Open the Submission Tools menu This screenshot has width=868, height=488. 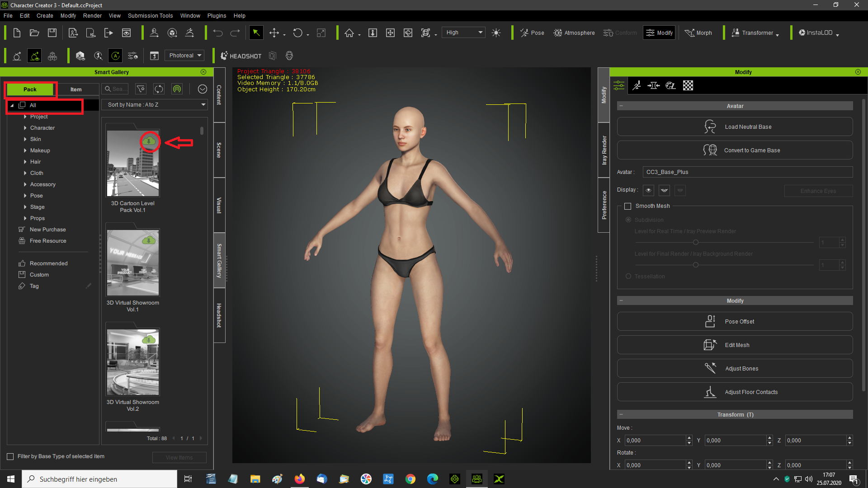click(150, 15)
